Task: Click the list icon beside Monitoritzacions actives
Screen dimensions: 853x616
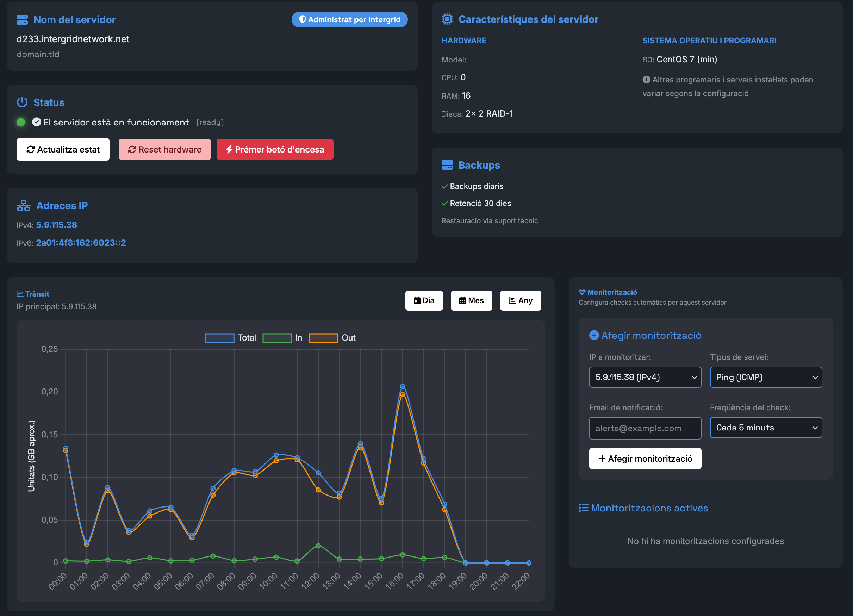Action: pos(583,508)
